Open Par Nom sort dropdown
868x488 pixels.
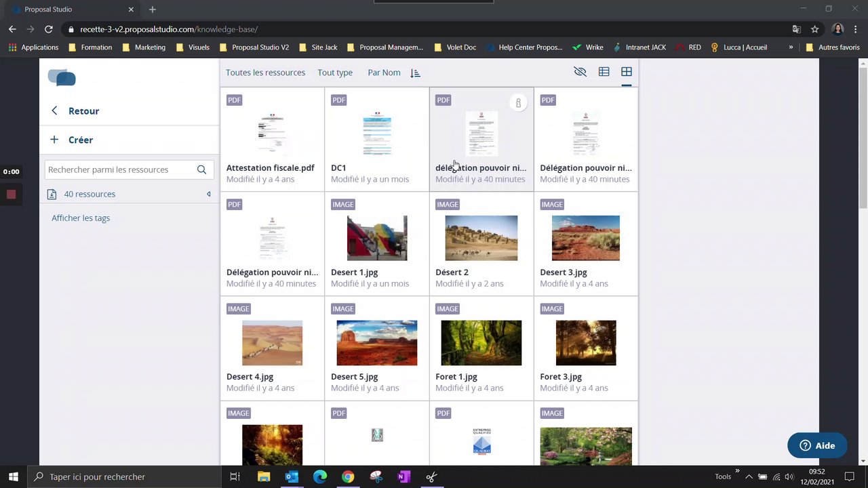(x=384, y=73)
